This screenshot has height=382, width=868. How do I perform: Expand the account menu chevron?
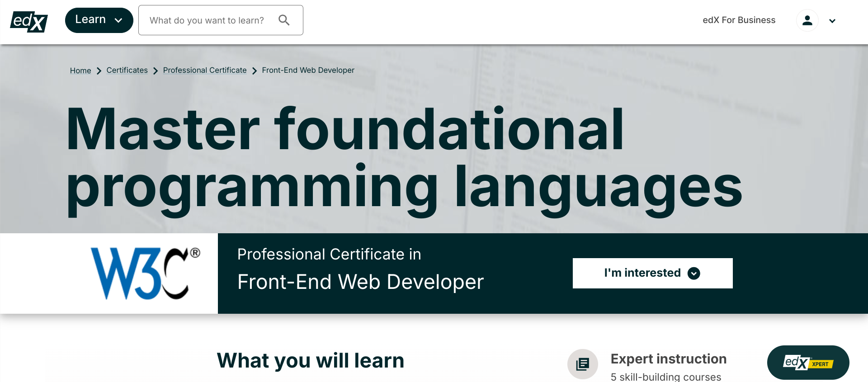tap(832, 21)
